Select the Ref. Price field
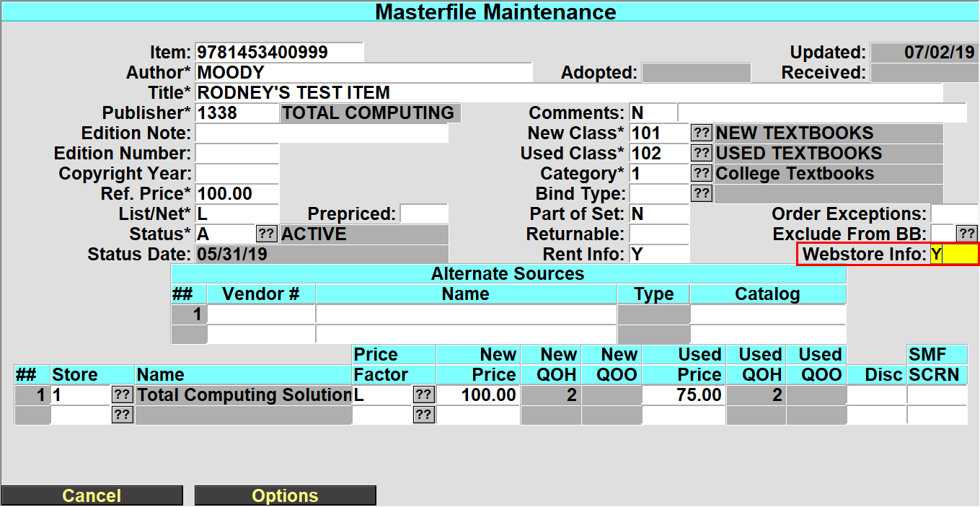 (237, 194)
